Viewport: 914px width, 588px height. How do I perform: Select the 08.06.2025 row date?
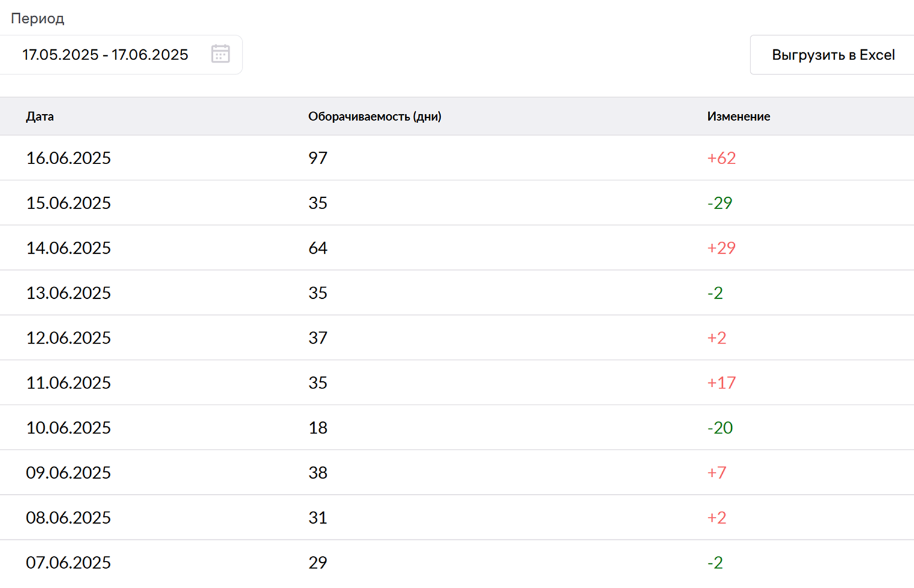69,518
